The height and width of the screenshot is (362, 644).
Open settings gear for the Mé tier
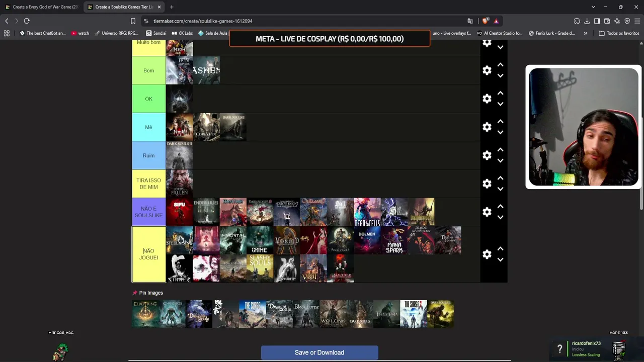click(x=487, y=127)
